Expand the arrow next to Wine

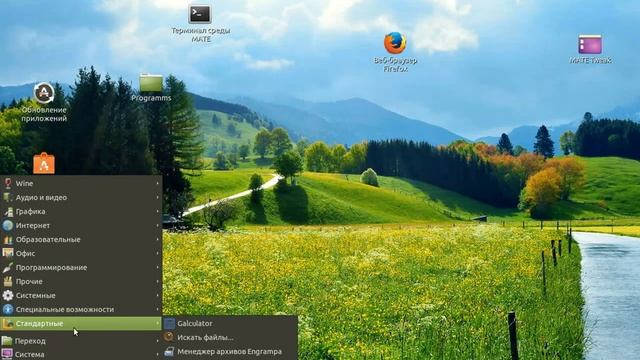158,183
